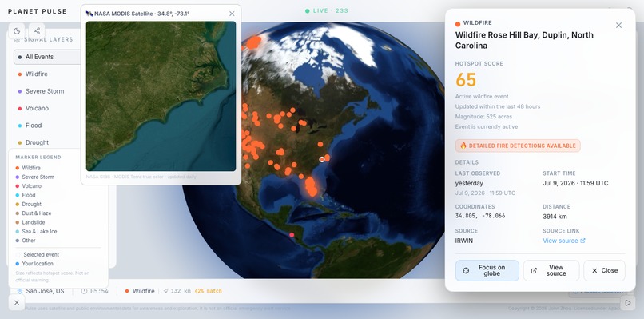This screenshot has height=319, width=644.
Task: Click Wildfire nearest event in status bar
Action: [x=140, y=291]
